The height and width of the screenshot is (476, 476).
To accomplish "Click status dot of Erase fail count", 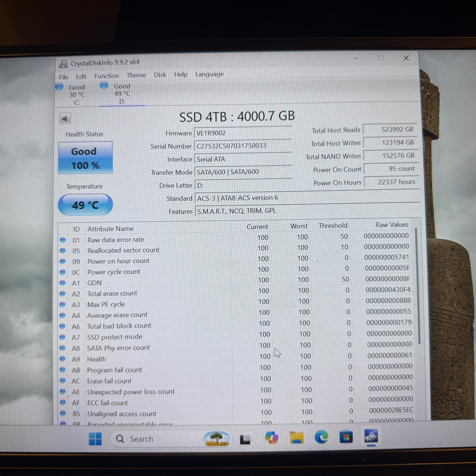I will point(63,381).
